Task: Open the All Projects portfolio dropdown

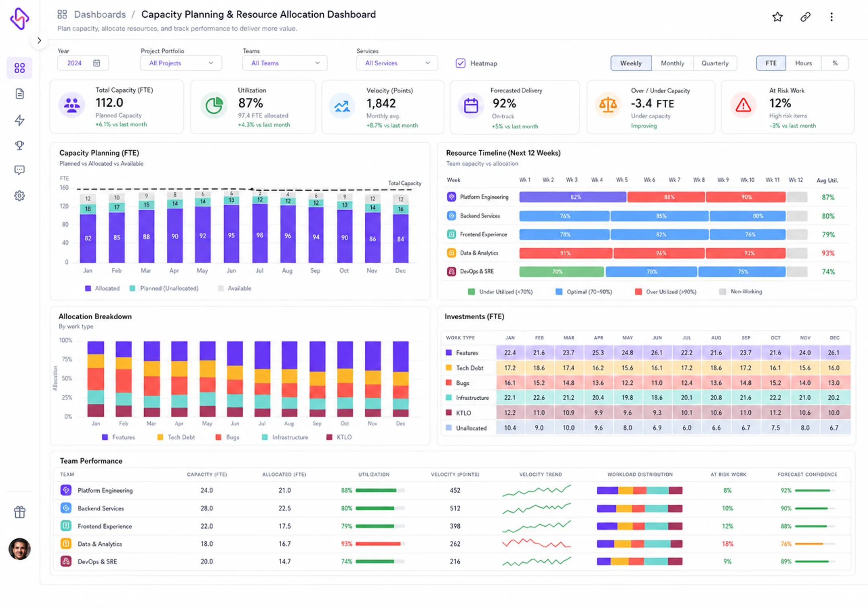Action: tap(181, 63)
